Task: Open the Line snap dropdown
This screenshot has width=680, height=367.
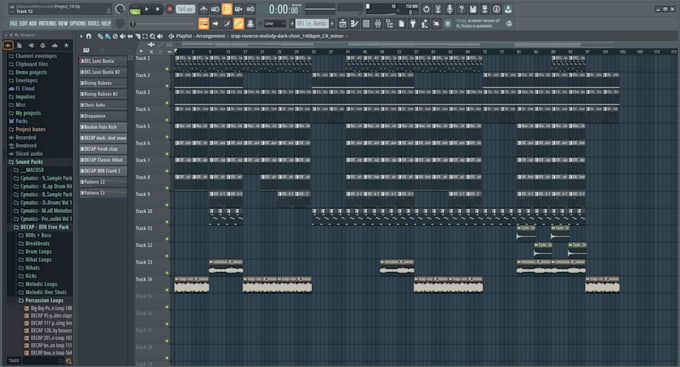Action: tap(275, 23)
